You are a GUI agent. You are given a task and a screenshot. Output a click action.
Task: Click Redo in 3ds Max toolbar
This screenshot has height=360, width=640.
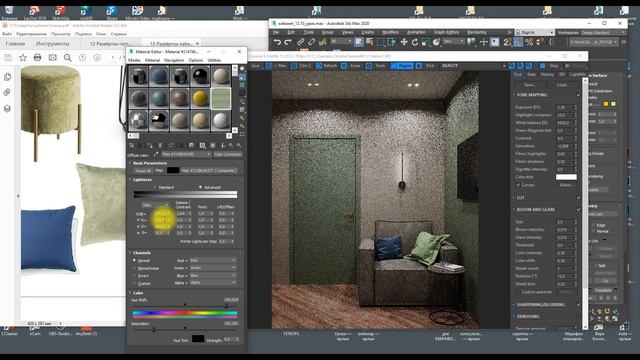pyautogui.click(x=288, y=42)
